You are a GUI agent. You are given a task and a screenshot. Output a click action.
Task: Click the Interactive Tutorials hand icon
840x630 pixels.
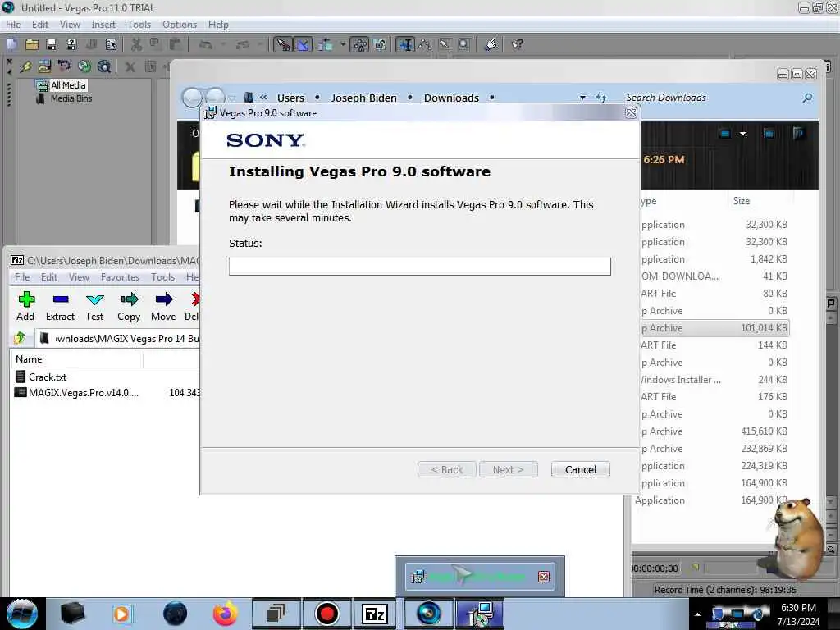(491, 44)
